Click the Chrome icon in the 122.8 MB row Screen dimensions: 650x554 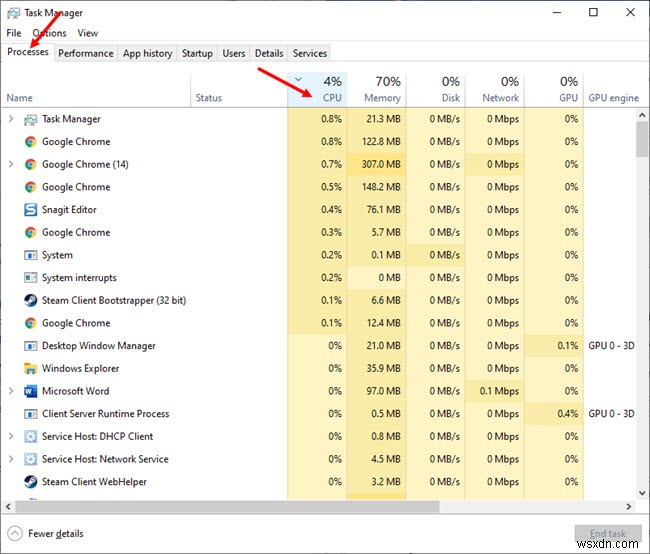click(x=30, y=142)
